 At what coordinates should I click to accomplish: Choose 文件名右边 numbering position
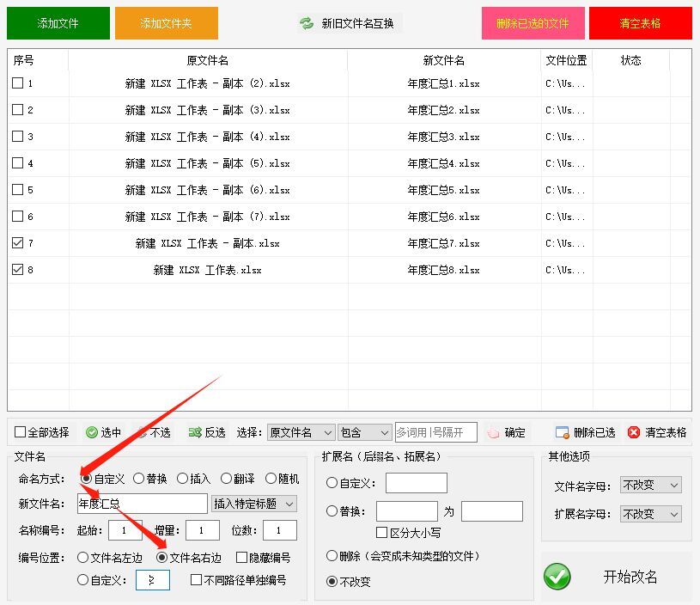(162, 557)
